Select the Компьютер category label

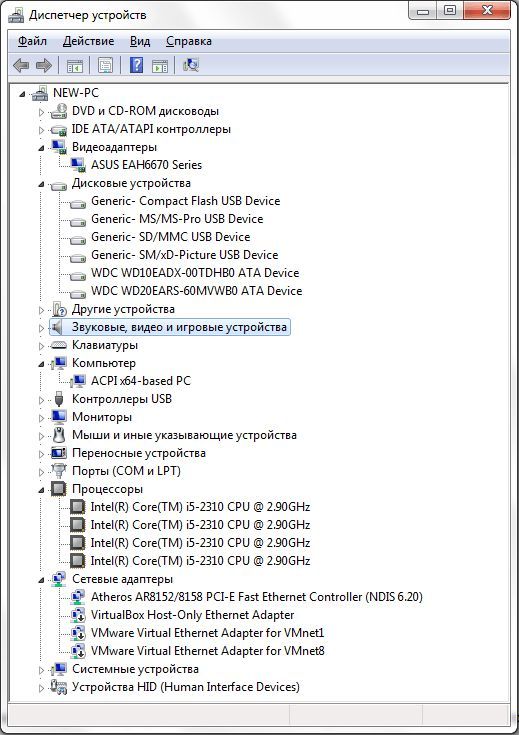point(104,363)
